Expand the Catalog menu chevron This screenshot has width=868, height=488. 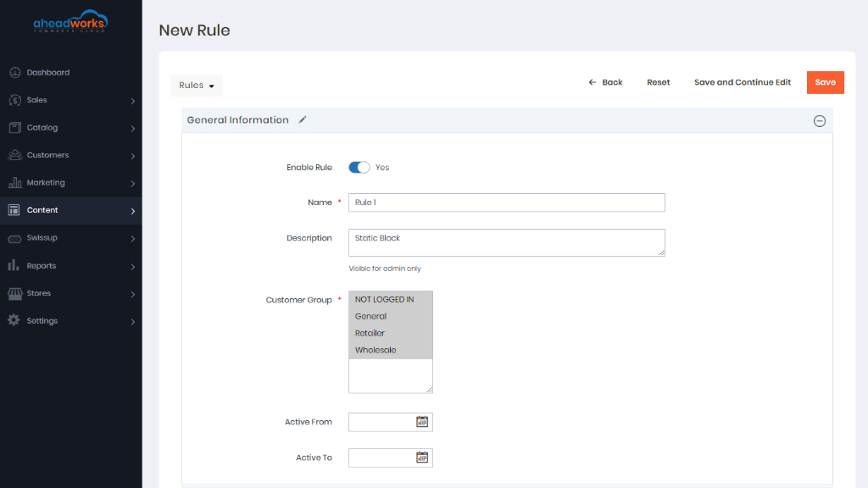pyautogui.click(x=133, y=129)
